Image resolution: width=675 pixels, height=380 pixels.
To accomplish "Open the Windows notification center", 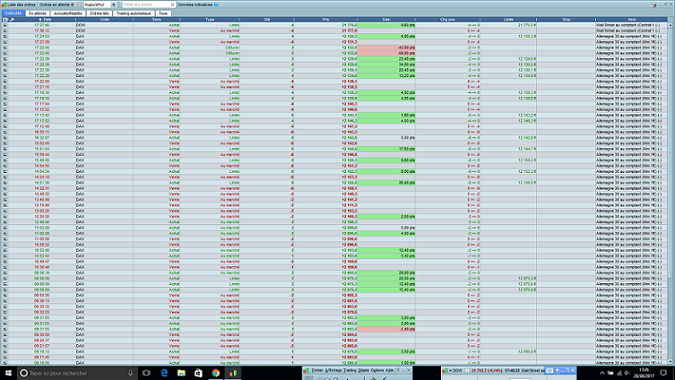I will point(663,373).
